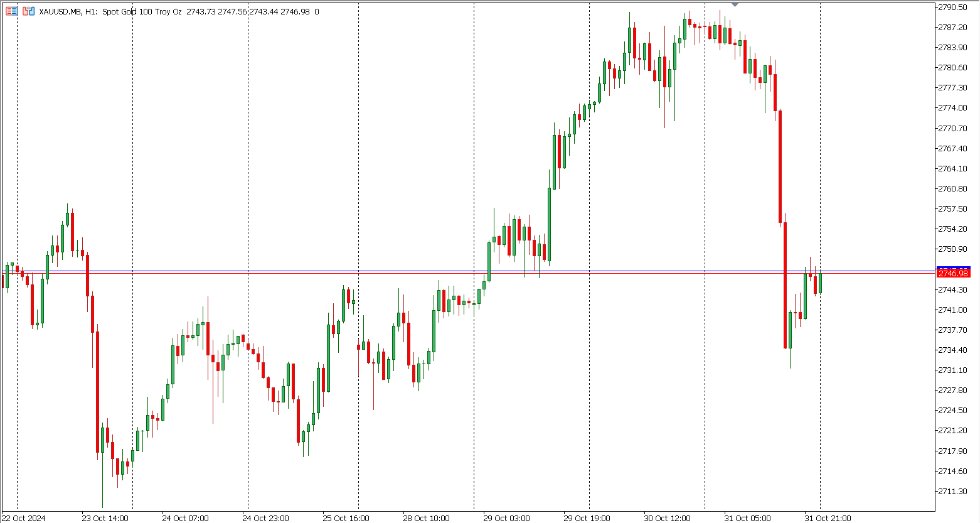Click the 28 Oct 10:00 time label
The width and height of the screenshot is (980, 523).
click(x=426, y=518)
